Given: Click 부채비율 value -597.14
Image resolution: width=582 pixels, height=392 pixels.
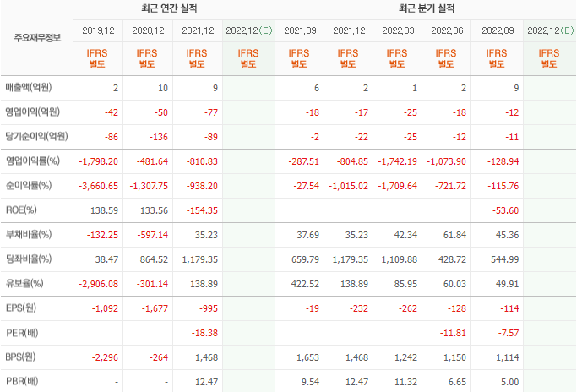Looking at the screenshot, I should point(152,236).
